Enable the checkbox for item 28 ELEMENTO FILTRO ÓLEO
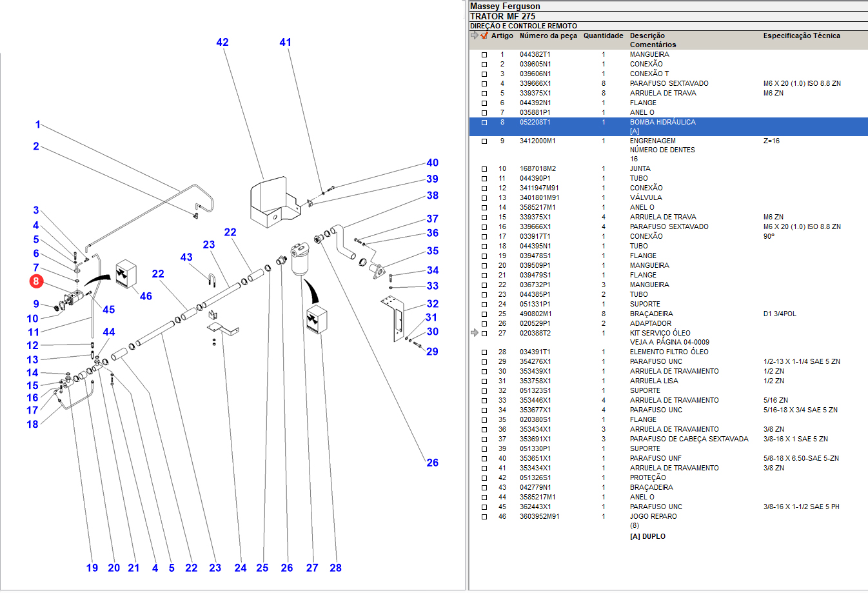The image size is (868, 593). click(x=484, y=352)
